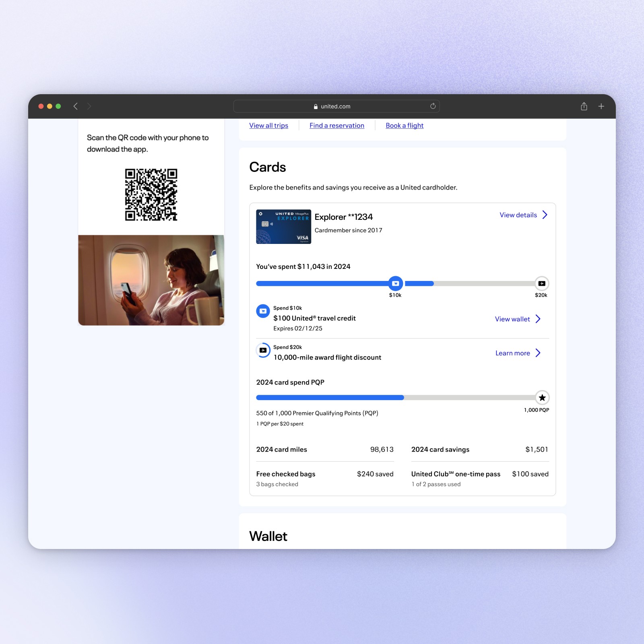Click the $100 United travel credit text
Screen dimensions: 644x644
[x=314, y=318]
